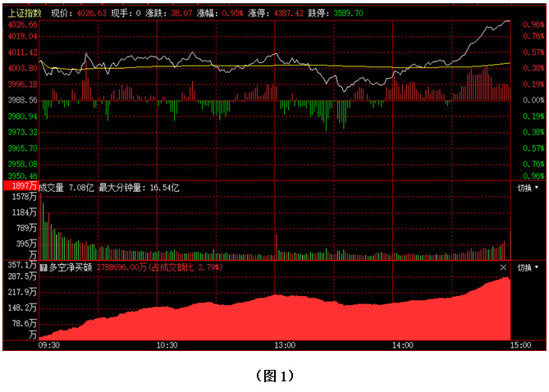Image resolution: width=549 pixels, height=392 pixels.
Task: Click the 多空净买额 panel title
Action: point(72,267)
